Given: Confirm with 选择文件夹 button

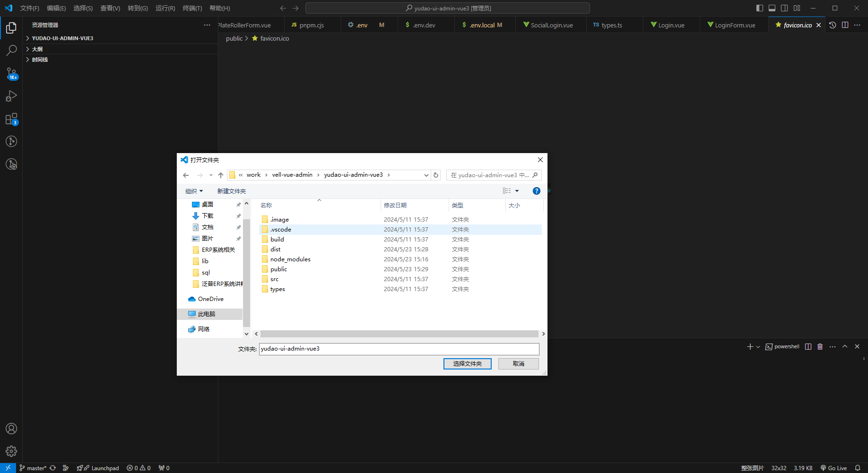Looking at the screenshot, I should 468,364.
